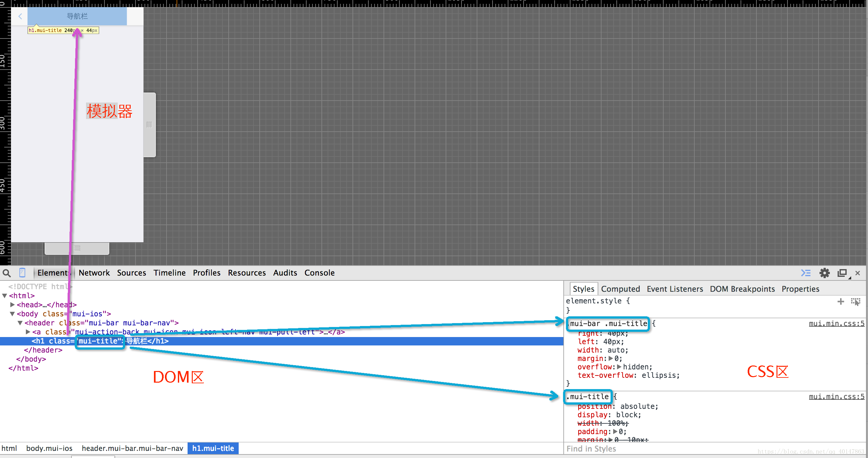Toggle element state icon in Styles
Image resolution: width=868 pixels, height=458 pixels.
click(855, 301)
